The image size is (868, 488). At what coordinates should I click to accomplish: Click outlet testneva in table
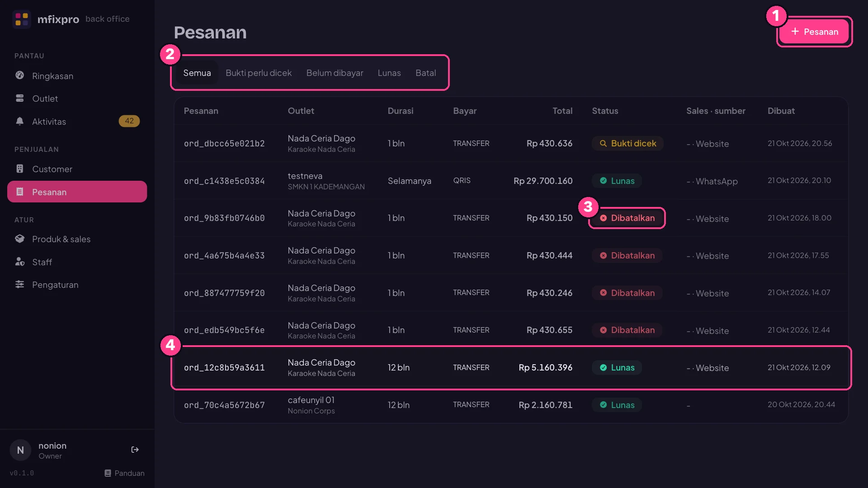(305, 176)
